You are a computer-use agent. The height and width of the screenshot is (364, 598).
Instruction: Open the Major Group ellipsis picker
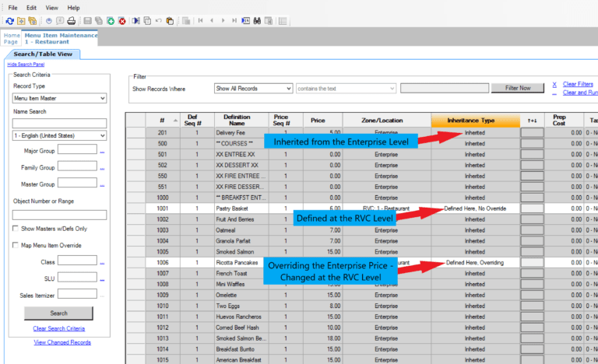click(102, 152)
